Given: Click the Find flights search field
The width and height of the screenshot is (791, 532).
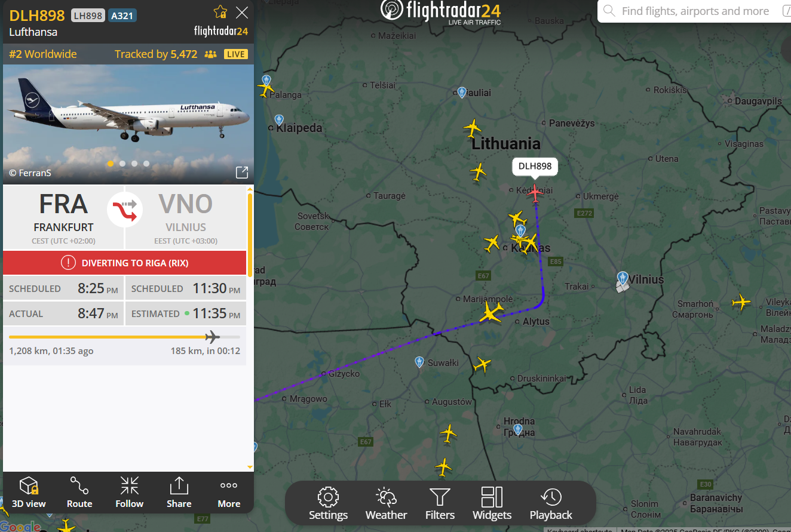Looking at the screenshot, I should 695,11.
